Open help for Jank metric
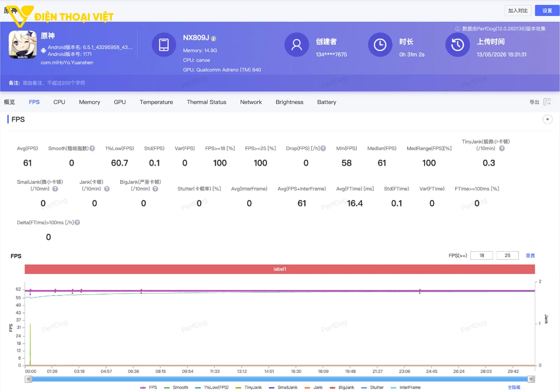The height and width of the screenshot is (392, 560). (107, 189)
